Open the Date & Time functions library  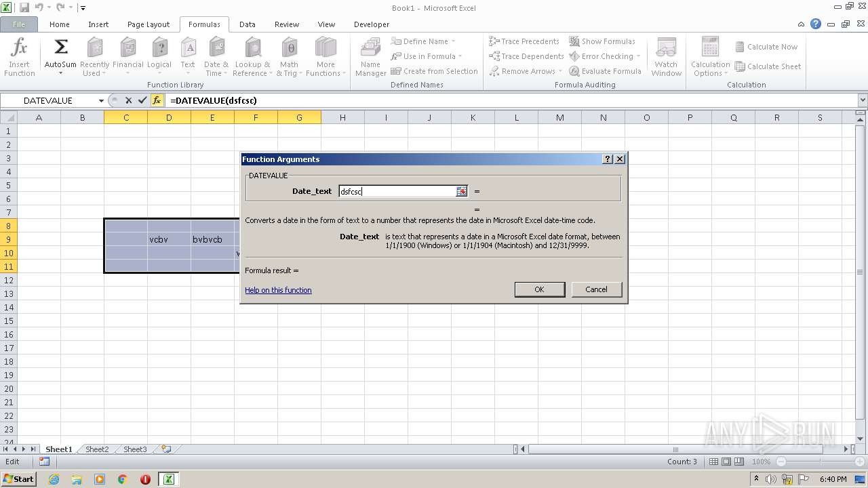point(216,58)
